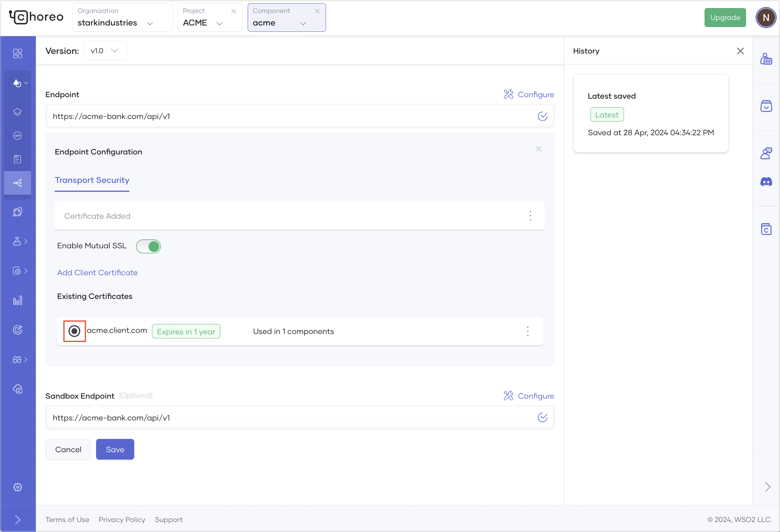Viewport: 780px width, 532px height.
Task: Click the marketplace bag icon on right
Action: [x=766, y=106]
